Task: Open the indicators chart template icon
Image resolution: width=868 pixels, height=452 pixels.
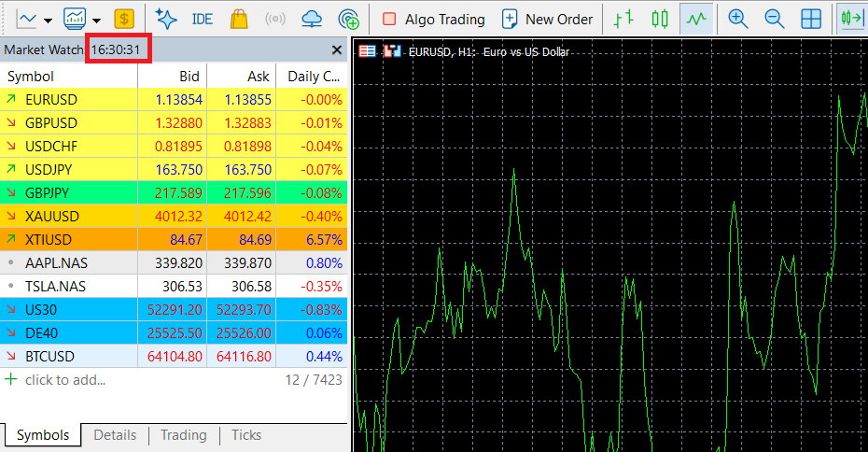Action: pyautogui.click(x=75, y=20)
